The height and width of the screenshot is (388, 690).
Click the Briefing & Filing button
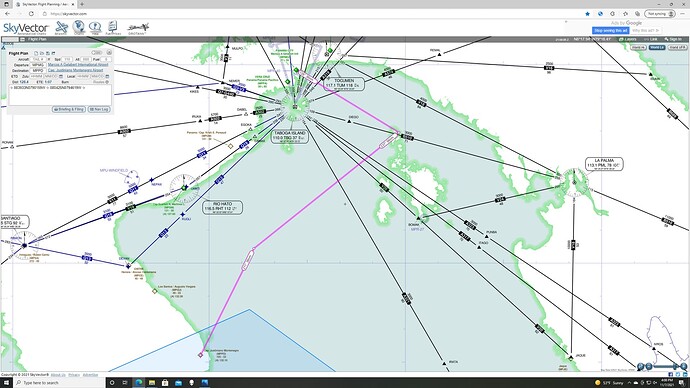69,109
